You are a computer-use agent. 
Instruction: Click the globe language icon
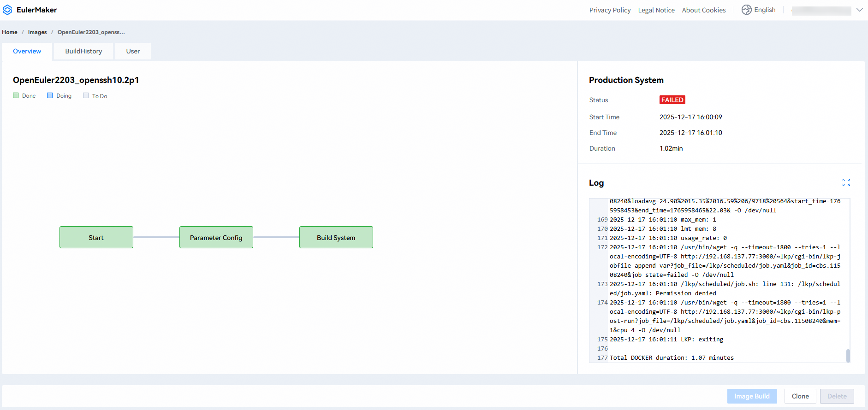746,10
